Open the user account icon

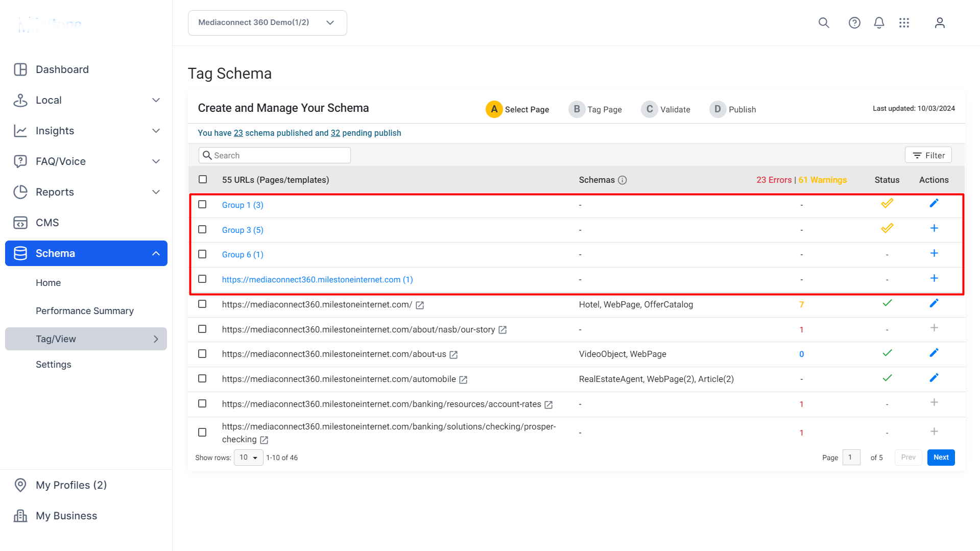940,23
